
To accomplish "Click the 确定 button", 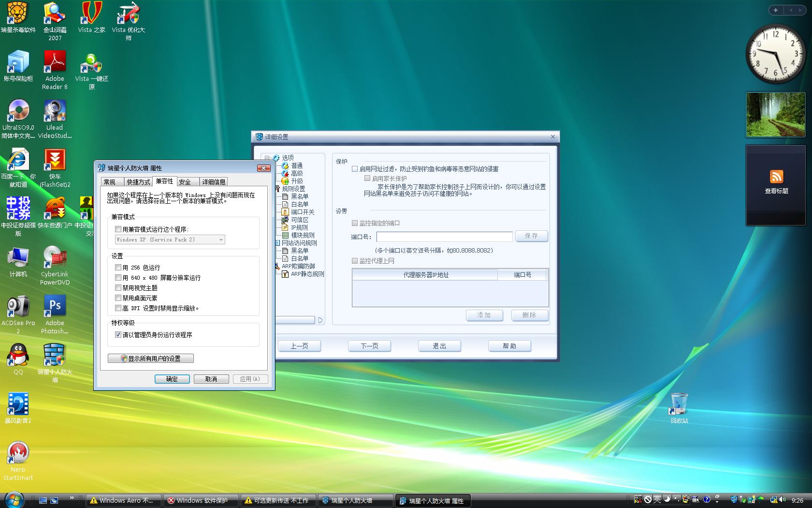I will [172, 379].
